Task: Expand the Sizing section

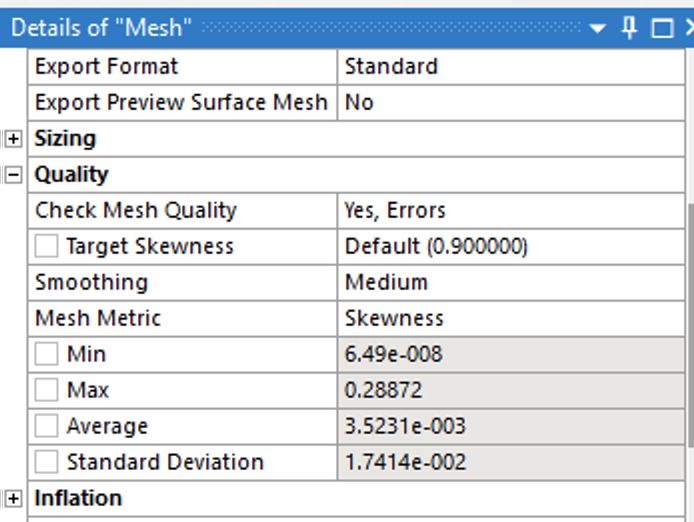Action: (x=13, y=139)
